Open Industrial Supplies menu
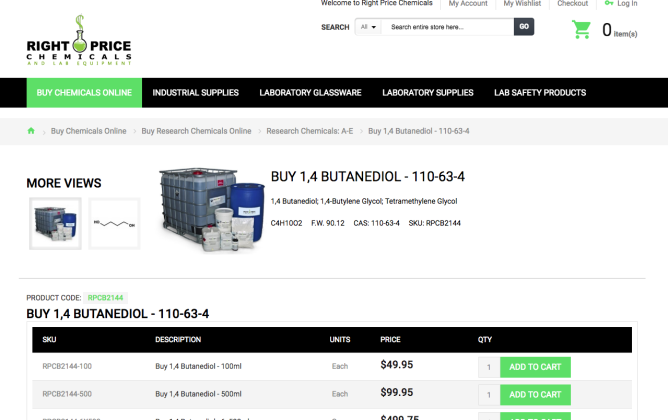The image size is (668, 420). (x=196, y=93)
